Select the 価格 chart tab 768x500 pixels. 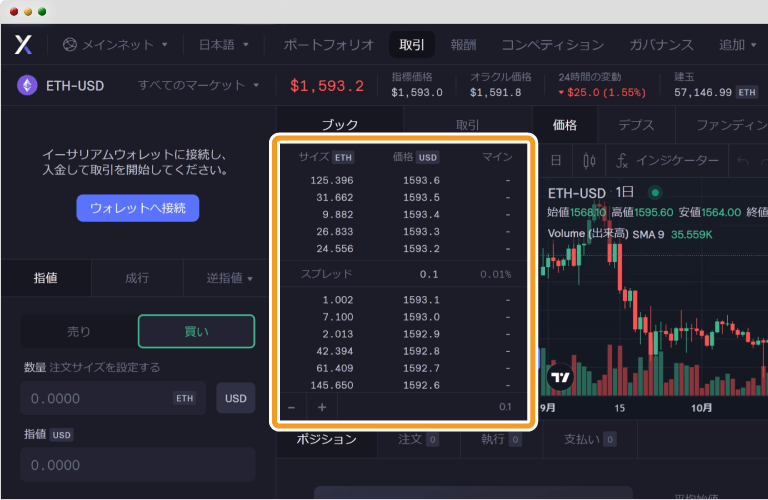coord(565,125)
